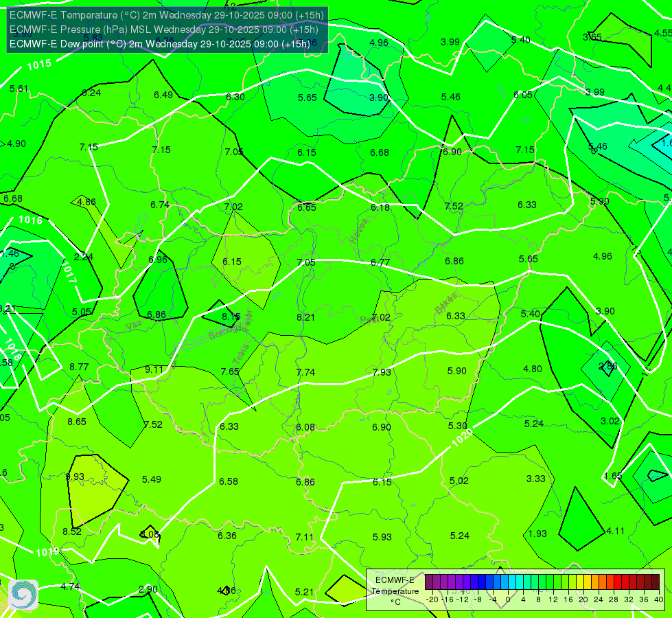Click the 1016 isobar label
This screenshot has width=672, height=618.
click(x=30, y=220)
